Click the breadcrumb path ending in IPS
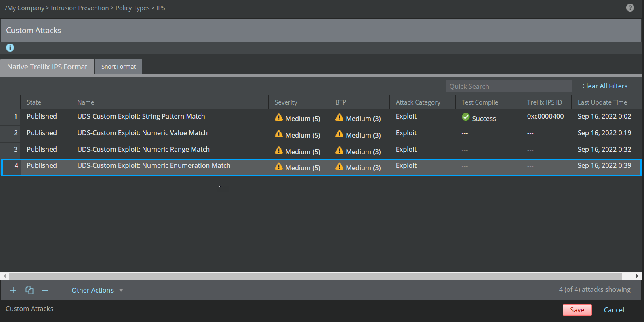This screenshot has height=322, width=644. [x=85, y=8]
